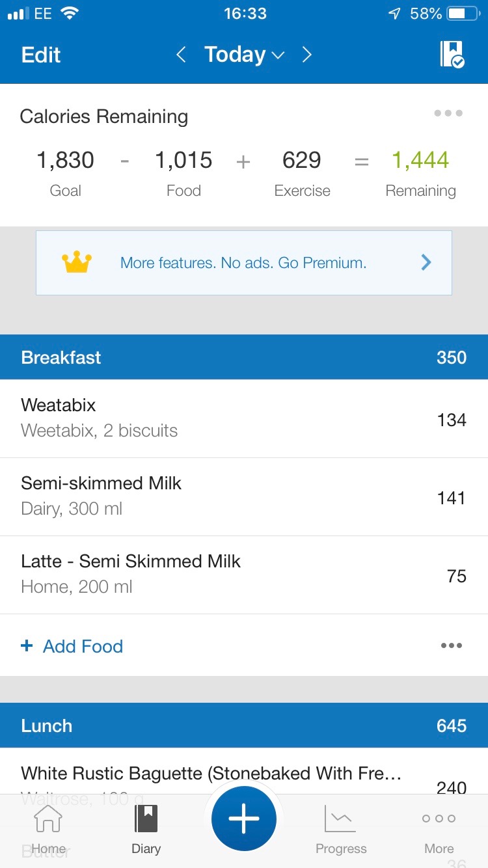Viewport: 488px width, 868px height.
Task: Open Breakfast more options dots
Action: pos(451,645)
